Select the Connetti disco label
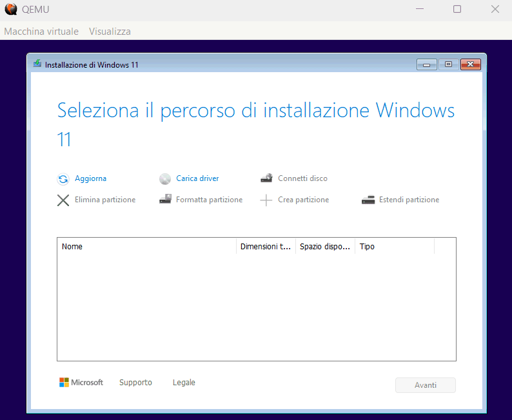512x420 pixels. pos(302,178)
